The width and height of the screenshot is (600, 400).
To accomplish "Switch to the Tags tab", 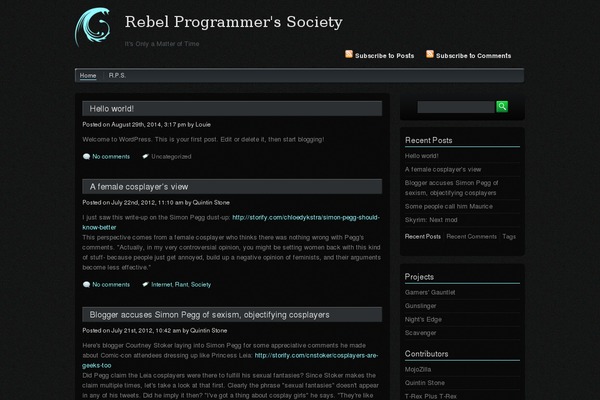I will pos(509,237).
